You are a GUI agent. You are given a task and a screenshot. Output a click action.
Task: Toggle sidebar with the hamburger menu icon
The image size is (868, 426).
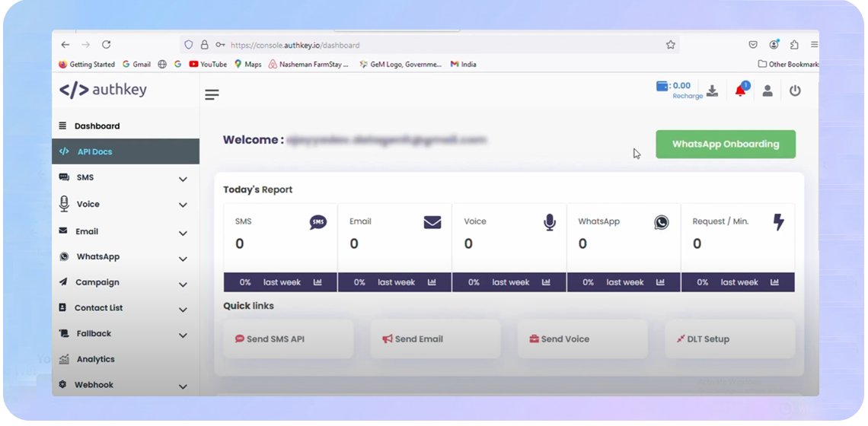tap(212, 94)
